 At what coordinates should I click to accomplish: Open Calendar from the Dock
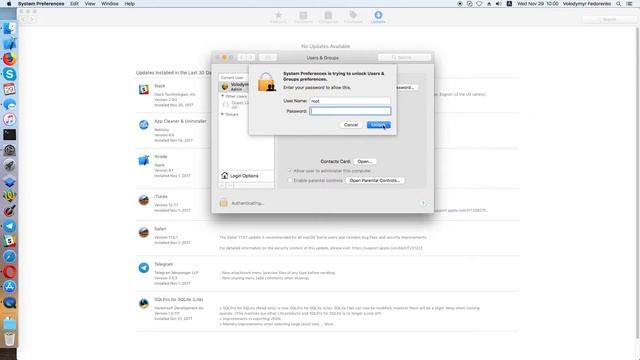point(9,89)
